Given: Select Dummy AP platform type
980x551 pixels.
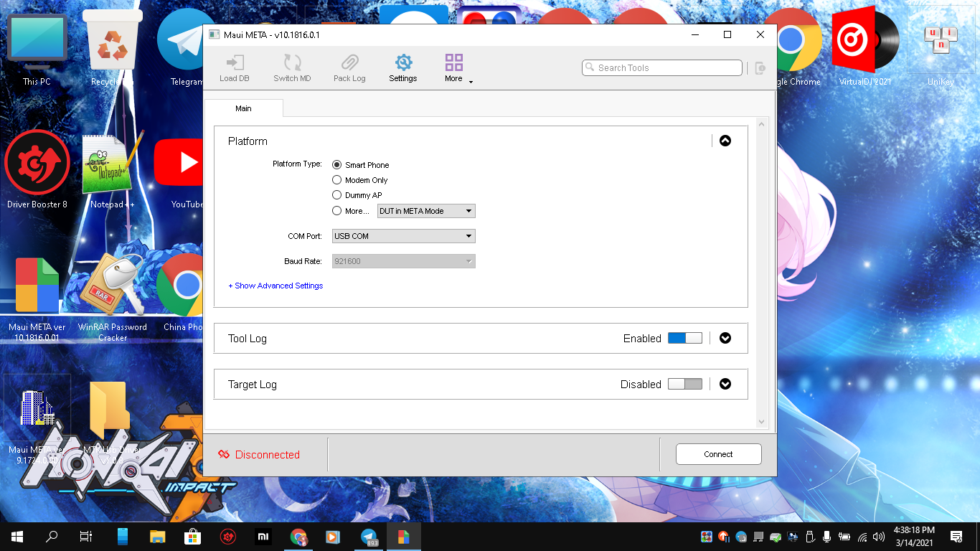Looking at the screenshot, I should click(x=336, y=195).
